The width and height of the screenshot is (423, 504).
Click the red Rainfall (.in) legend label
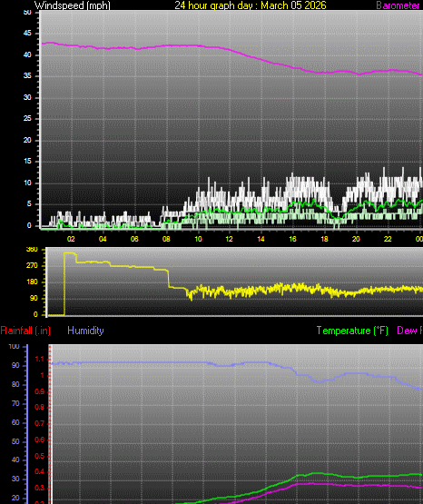point(25,331)
